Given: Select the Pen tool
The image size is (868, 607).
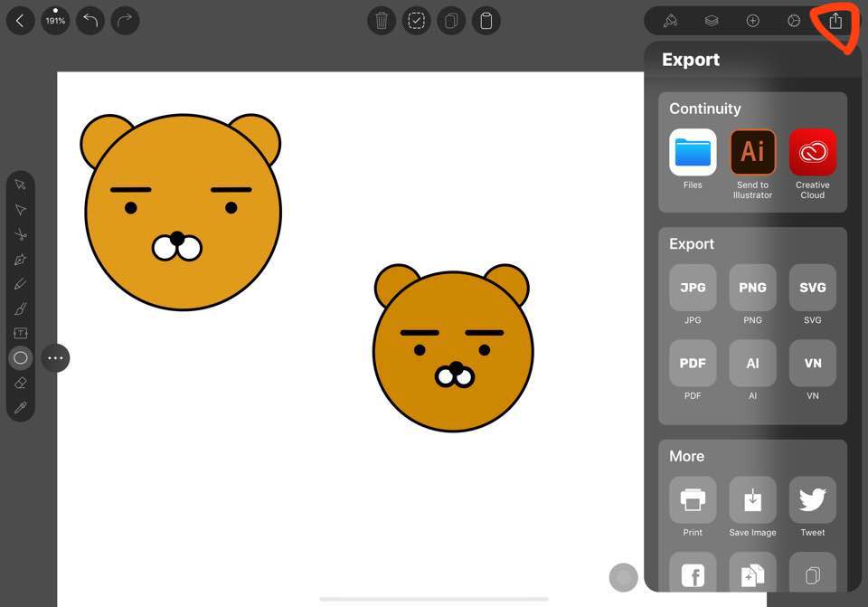Looking at the screenshot, I should [21, 260].
